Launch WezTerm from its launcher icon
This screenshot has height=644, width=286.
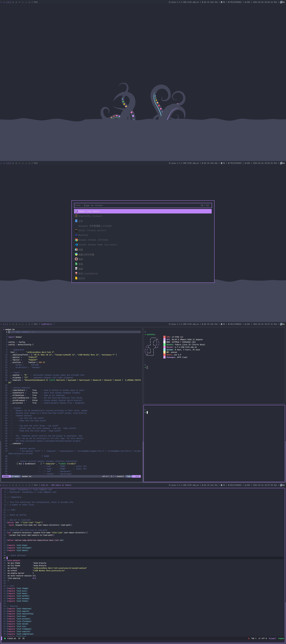76,235
